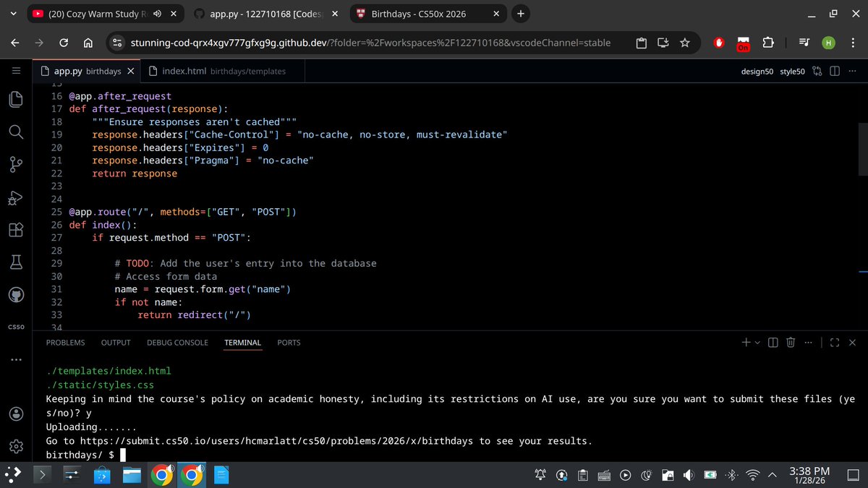Close the Birthdays - CS50x 2026 browser tab
This screenshot has width=868, height=488.
[495, 14]
